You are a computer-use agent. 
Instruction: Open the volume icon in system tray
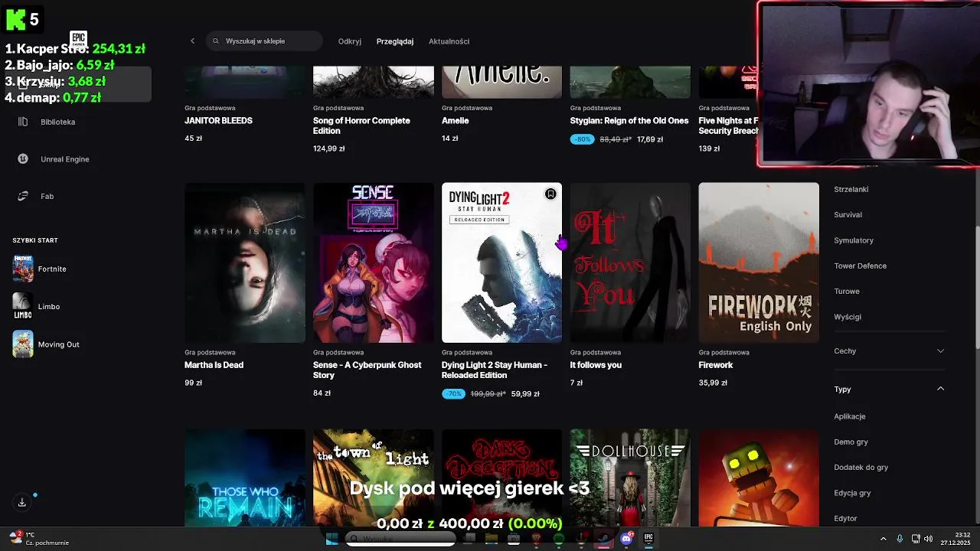pyautogui.click(x=928, y=539)
